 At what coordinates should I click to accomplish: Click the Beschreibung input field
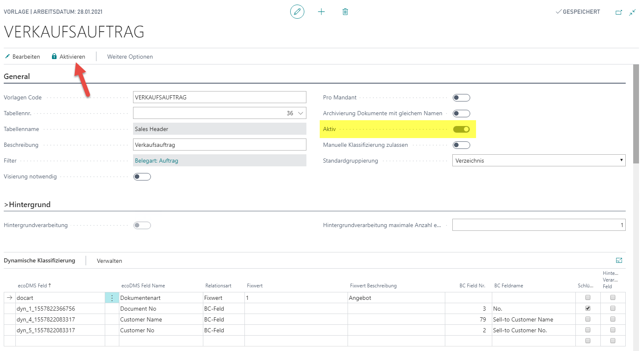click(220, 145)
